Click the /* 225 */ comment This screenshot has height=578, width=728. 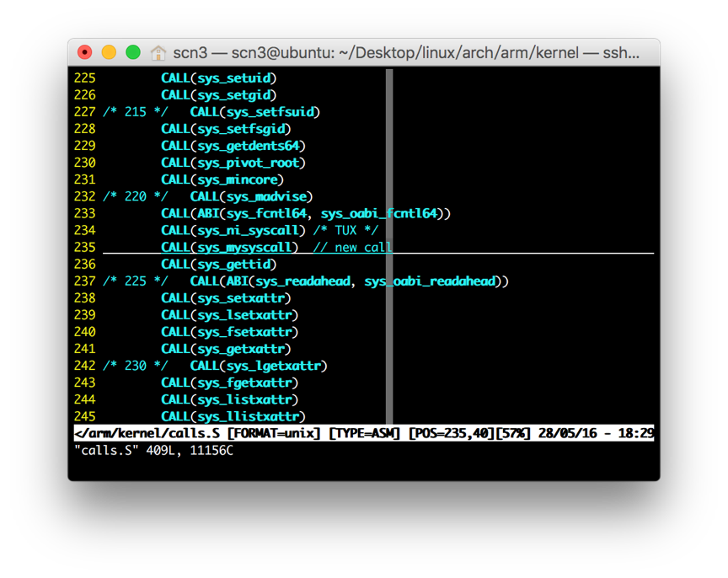click(135, 281)
